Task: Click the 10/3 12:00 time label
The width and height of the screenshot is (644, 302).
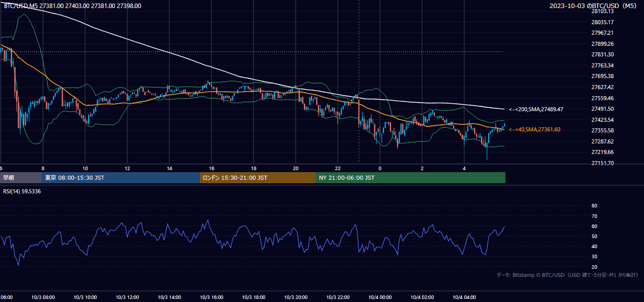Action: tap(127, 297)
